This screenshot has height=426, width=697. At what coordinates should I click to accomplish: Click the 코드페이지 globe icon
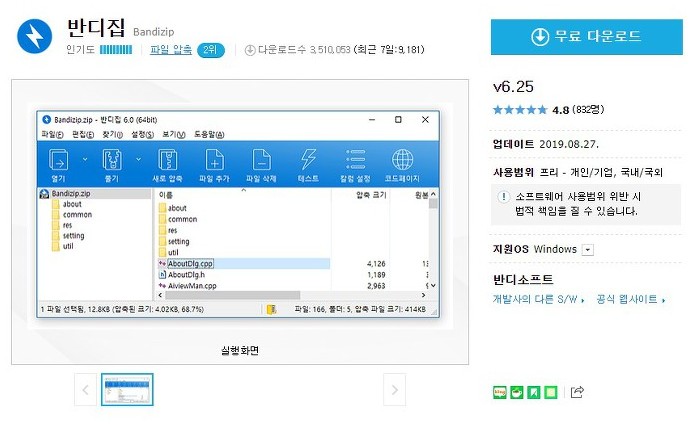pos(402,160)
